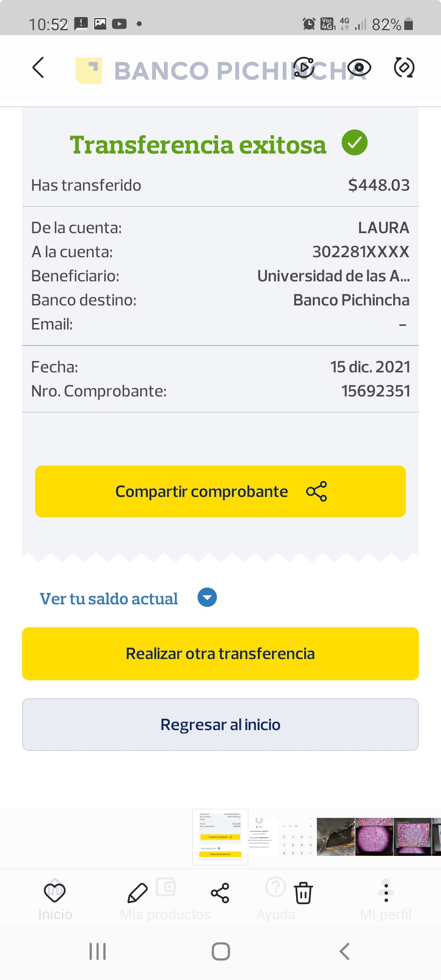Tap the Banco Pichincha yellow logo
Image resolution: width=441 pixels, height=980 pixels.
89,71
